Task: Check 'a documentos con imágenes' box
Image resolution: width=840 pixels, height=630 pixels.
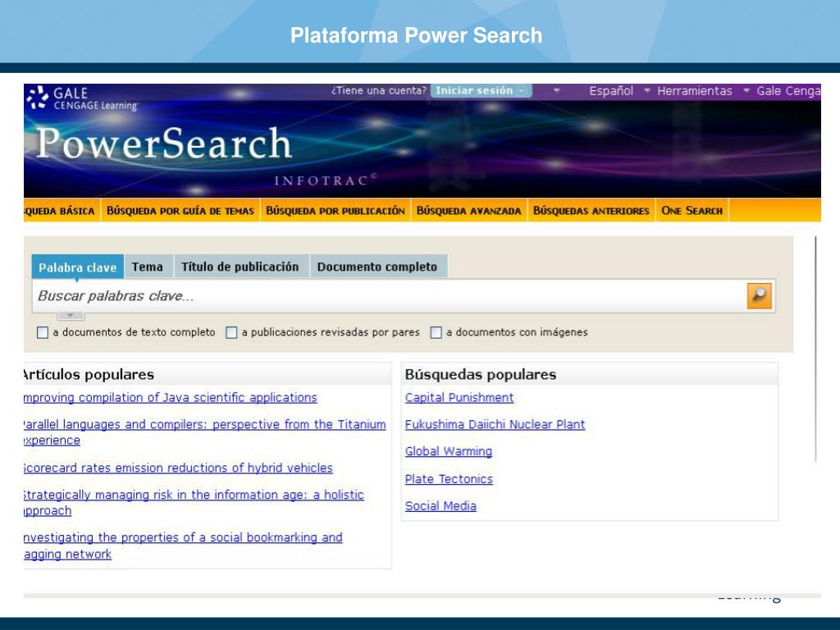Action: pyautogui.click(x=436, y=333)
